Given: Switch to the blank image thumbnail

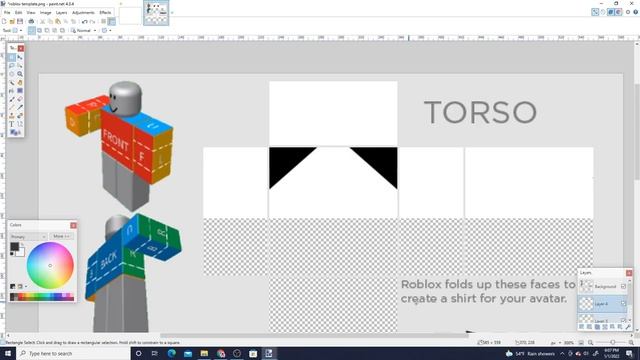Looking at the screenshot, I should point(130,16).
